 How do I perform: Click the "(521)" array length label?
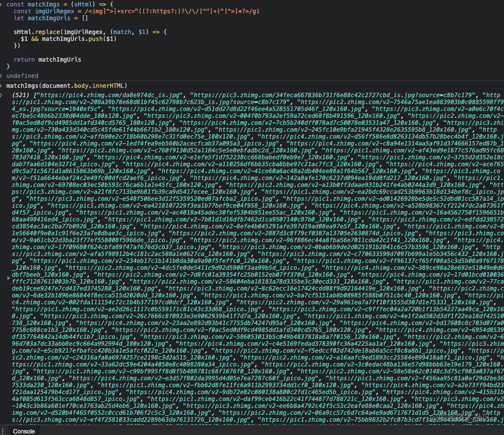21,95
